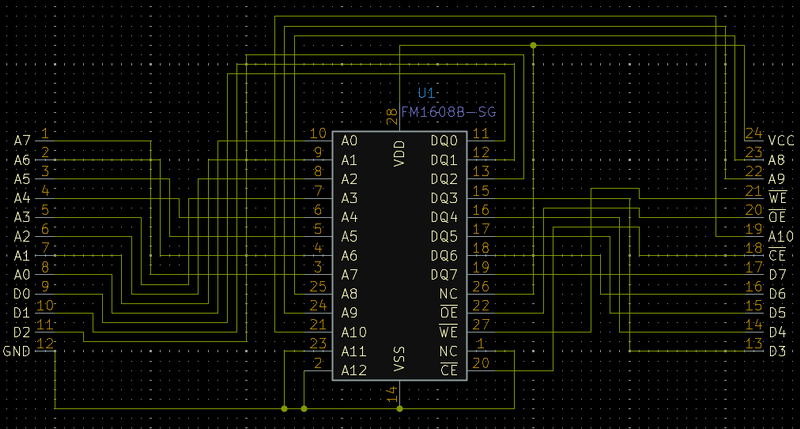Image resolution: width=800 pixels, height=429 pixels.
Task: Click the D5 connector label
Action: tap(778, 313)
